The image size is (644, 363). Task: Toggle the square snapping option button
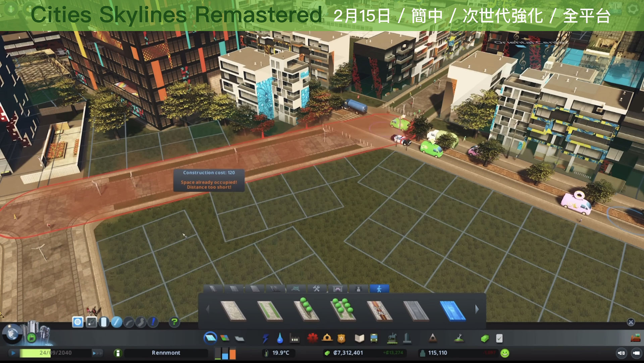tap(77, 322)
